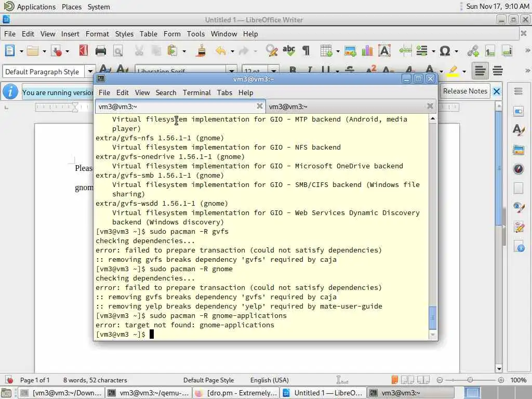Click the terminal vertical scrollbar thumb
The width and height of the screenshot is (532, 399).
point(433,317)
